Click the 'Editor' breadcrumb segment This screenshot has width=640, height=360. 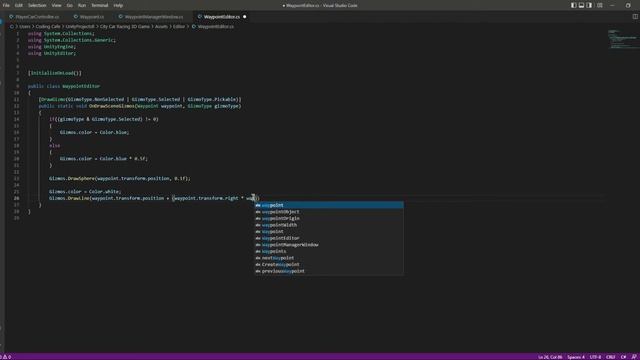pos(179,27)
